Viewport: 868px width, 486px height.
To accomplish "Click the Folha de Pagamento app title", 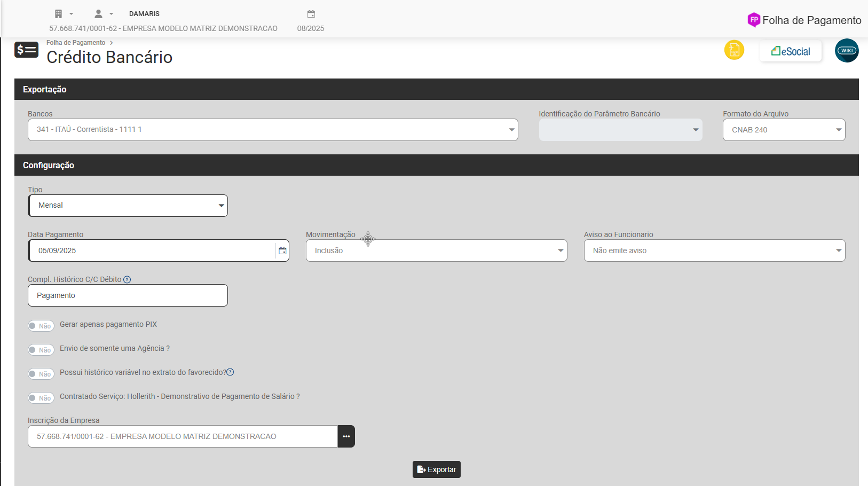I will click(812, 20).
